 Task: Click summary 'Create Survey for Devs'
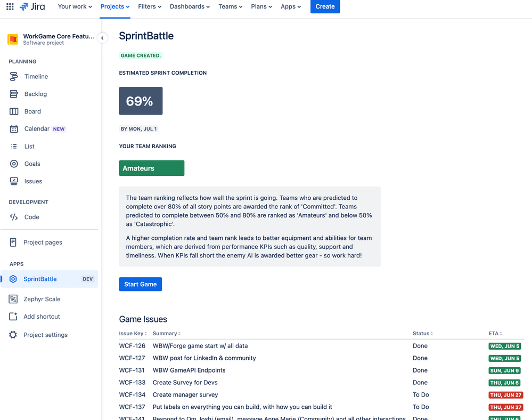pos(185,382)
